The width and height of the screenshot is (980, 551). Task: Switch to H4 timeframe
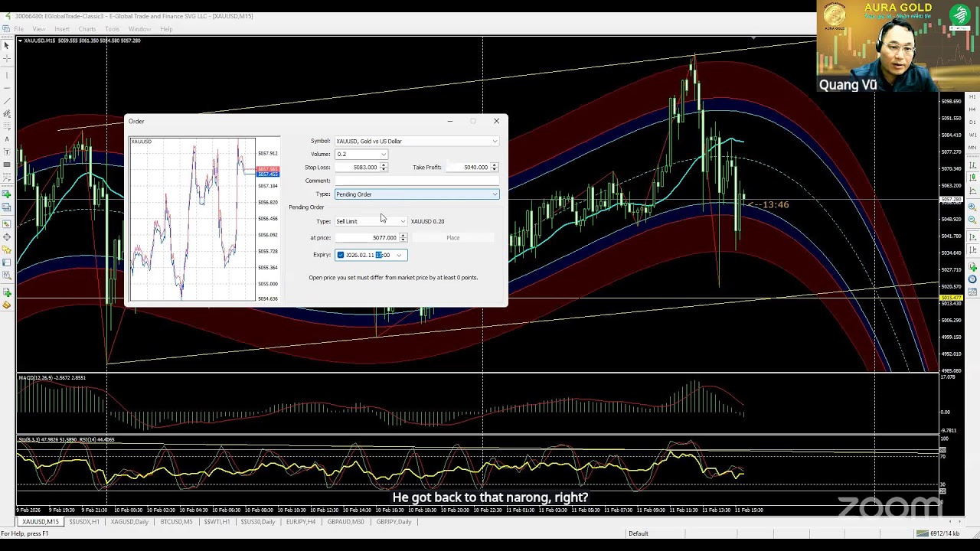click(x=973, y=109)
